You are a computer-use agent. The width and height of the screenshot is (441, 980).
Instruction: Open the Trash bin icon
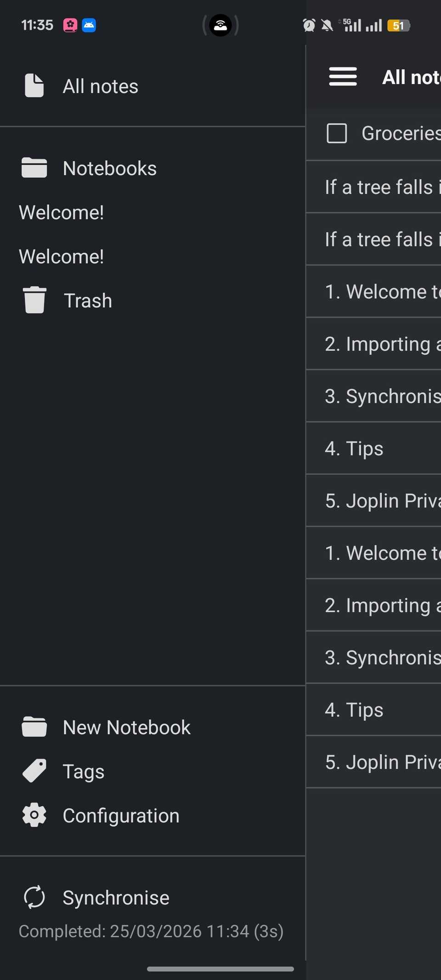tap(34, 300)
